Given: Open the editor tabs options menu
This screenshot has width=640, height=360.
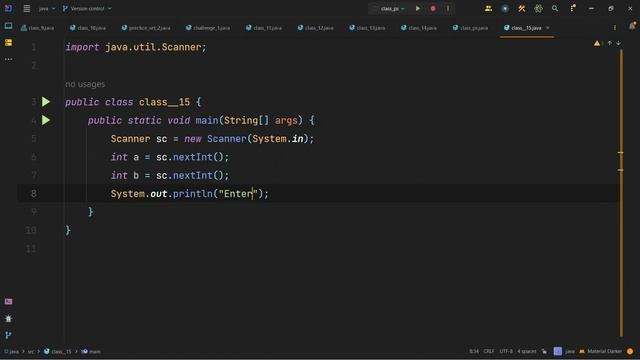Looking at the screenshot, I should point(615,28).
